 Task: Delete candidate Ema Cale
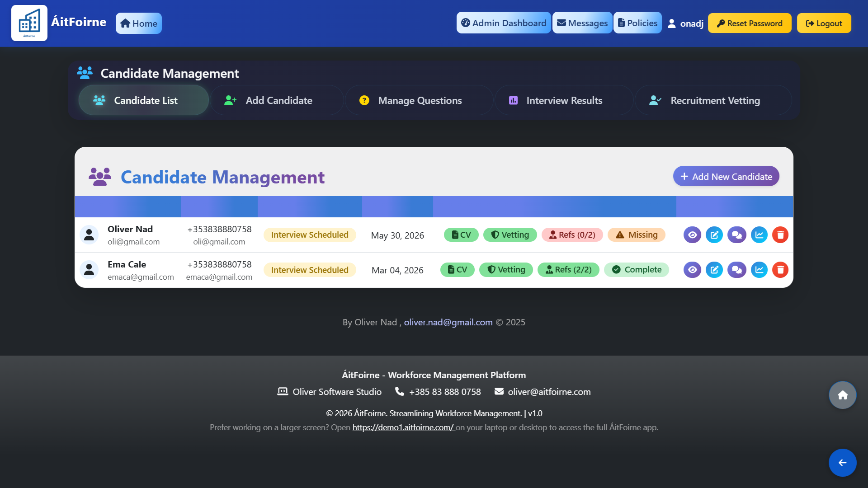coord(780,270)
